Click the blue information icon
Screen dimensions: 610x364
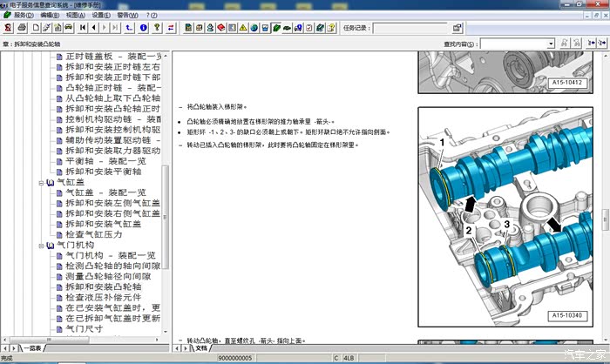coord(143,28)
